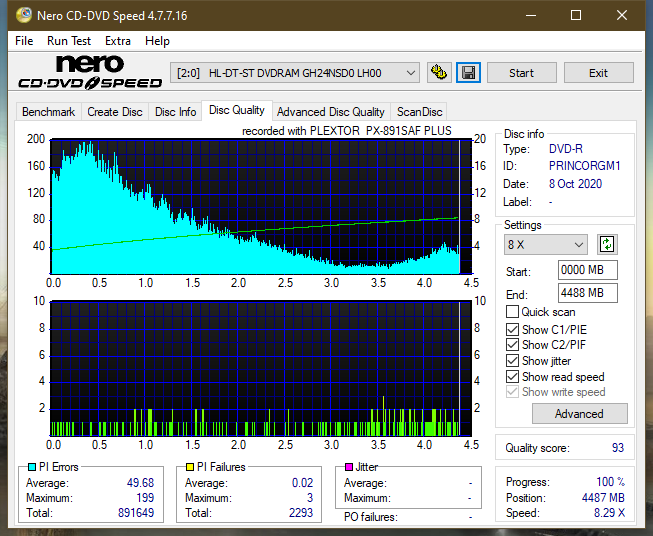Screen dimensions: 653x536
Task: Open the Help menu
Action: coord(157,41)
